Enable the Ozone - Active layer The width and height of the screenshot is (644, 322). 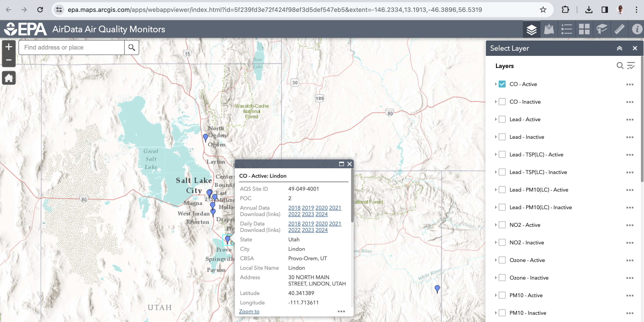pyautogui.click(x=502, y=260)
